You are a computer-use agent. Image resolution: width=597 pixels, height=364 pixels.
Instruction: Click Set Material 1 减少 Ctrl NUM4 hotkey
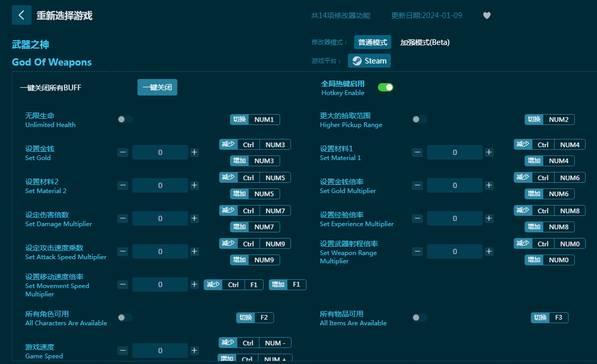(x=549, y=145)
